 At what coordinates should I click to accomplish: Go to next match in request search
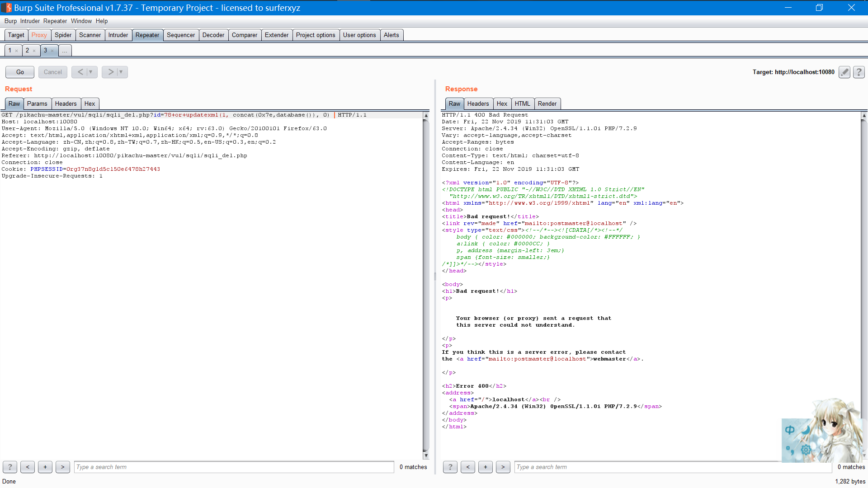coord(63,467)
